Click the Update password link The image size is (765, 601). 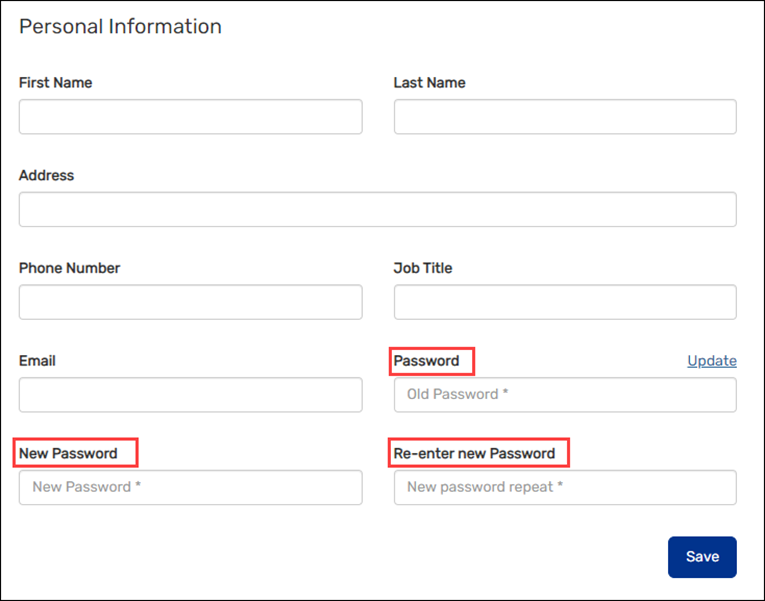[x=711, y=361]
